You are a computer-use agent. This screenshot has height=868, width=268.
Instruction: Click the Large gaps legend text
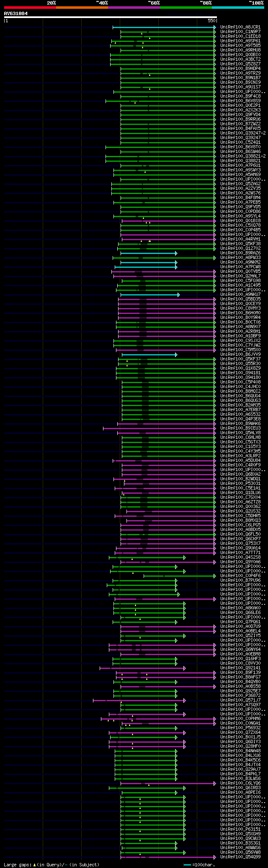pos(52,865)
